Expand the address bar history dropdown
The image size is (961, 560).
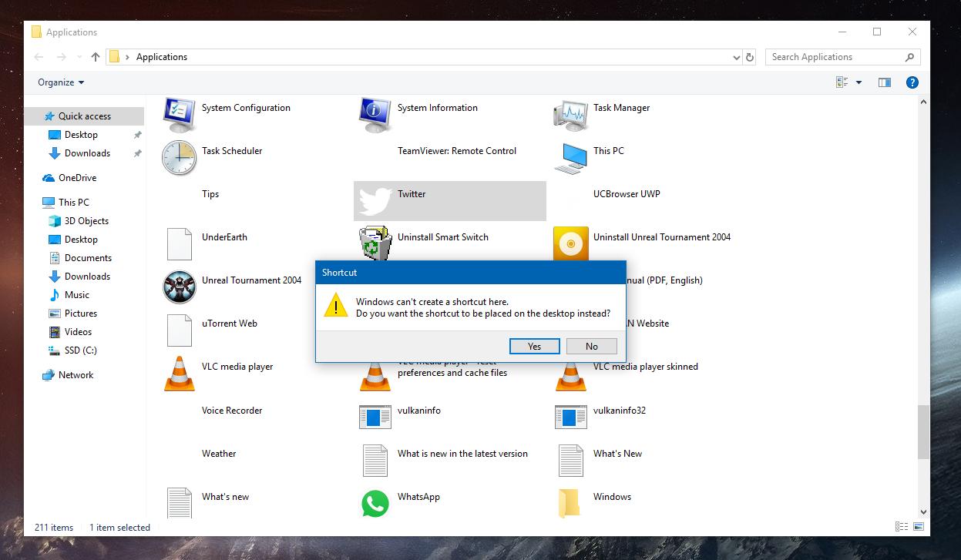[736, 57]
